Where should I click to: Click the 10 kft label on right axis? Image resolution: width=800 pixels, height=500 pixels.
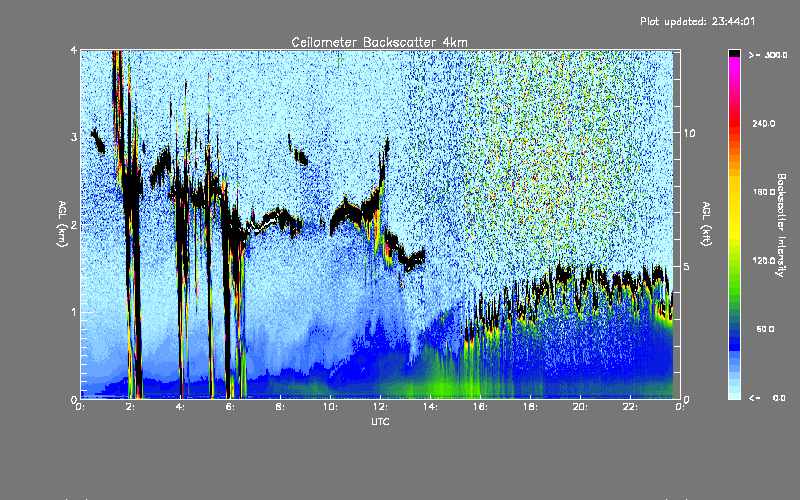click(x=689, y=133)
